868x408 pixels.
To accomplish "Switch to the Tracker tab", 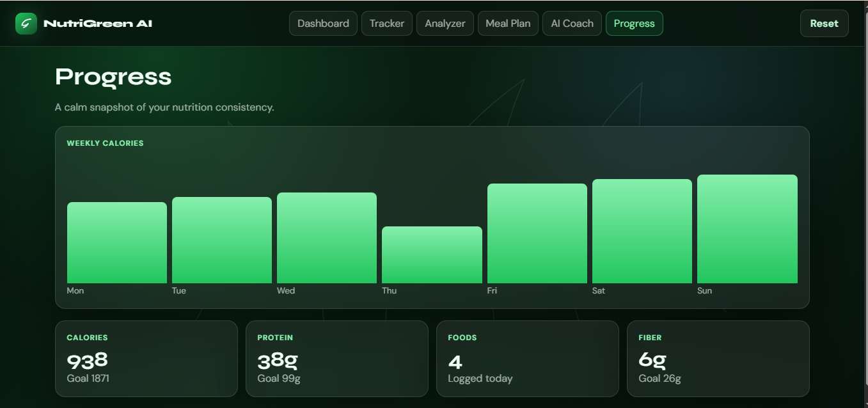I will point(387,24).
